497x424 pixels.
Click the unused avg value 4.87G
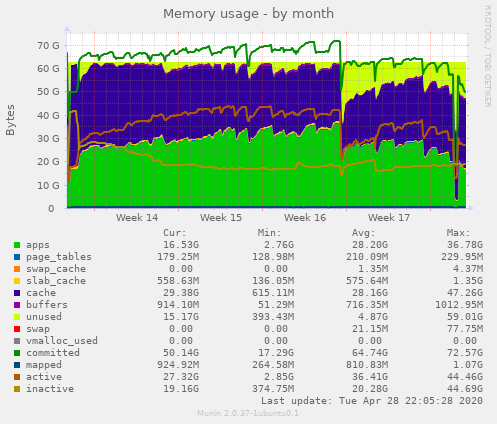click(373, 317)
